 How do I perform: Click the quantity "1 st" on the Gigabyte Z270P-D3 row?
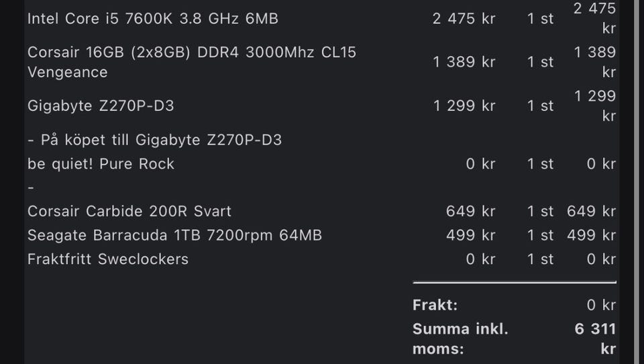click(540, 105)
